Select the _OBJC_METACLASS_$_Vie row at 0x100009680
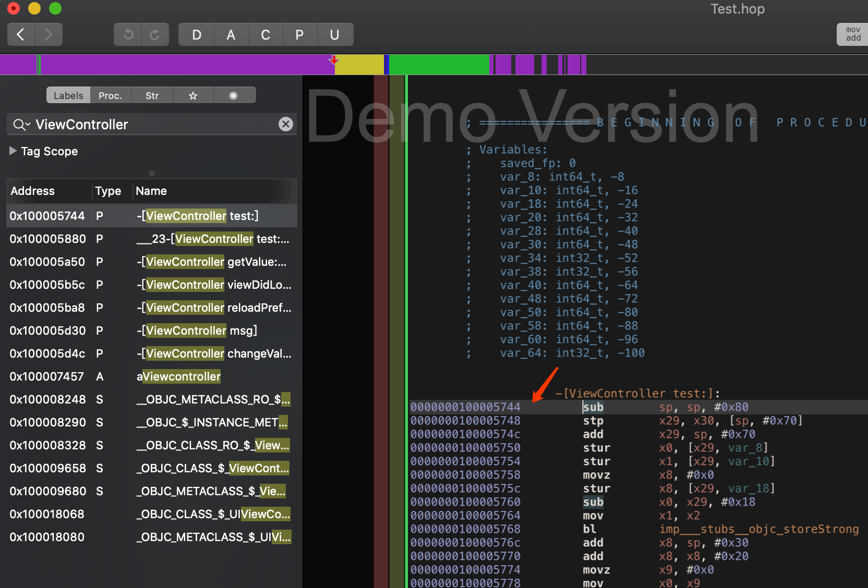The image size is (868, 588). tap(152, 491)
